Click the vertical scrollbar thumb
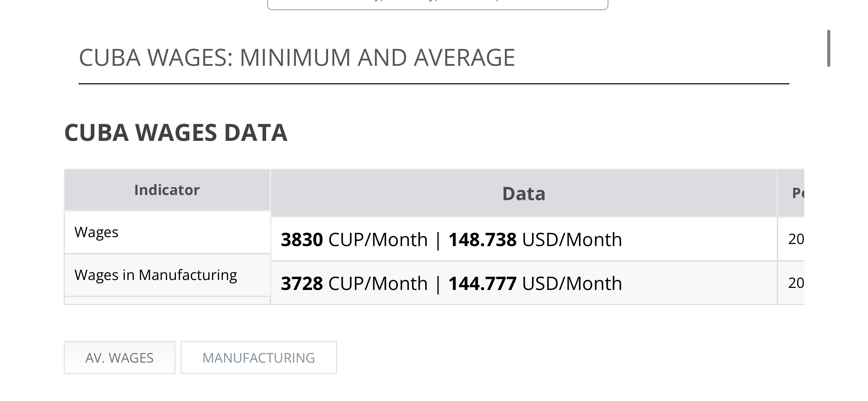 (829, 48)
